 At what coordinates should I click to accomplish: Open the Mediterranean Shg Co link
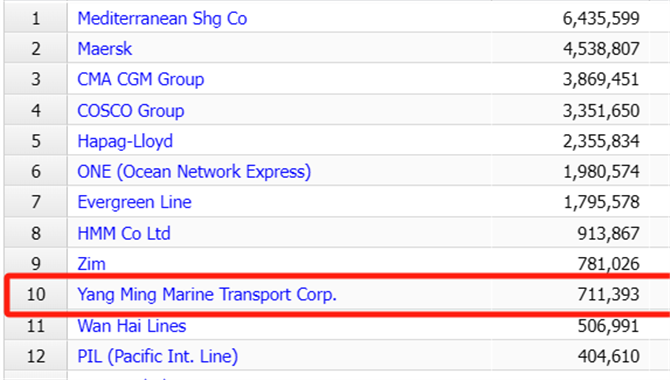(x=162, y=18)
